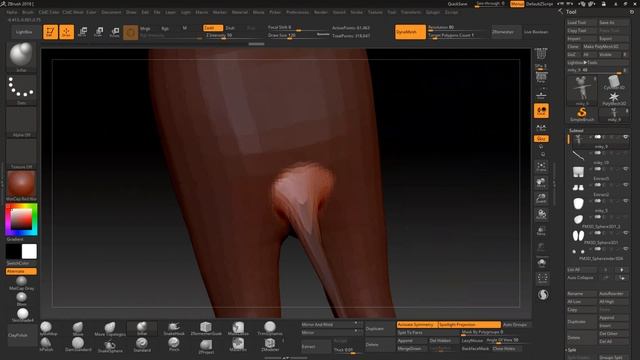The width and height of the screenshot is (640, 360).
Task: Activate the Draw mode button
Action: [x=67, y=32]
